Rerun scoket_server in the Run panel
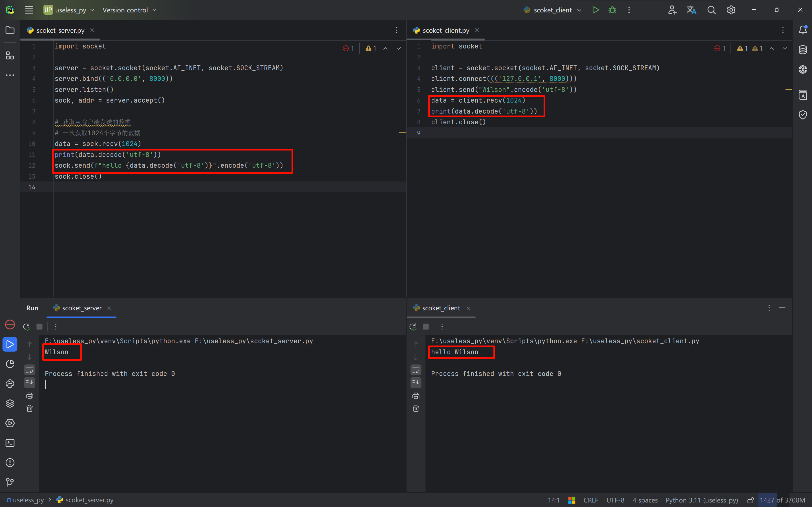The height and width of the screenshot is (507, 812). point(27,327)
